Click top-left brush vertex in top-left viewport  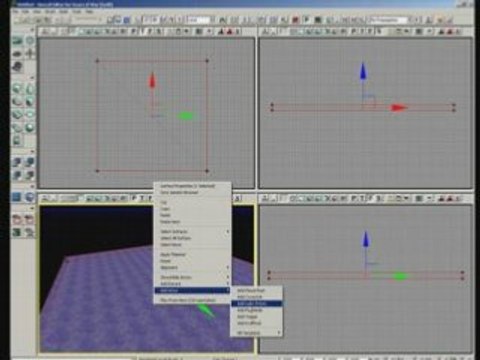tap(97, 61)
